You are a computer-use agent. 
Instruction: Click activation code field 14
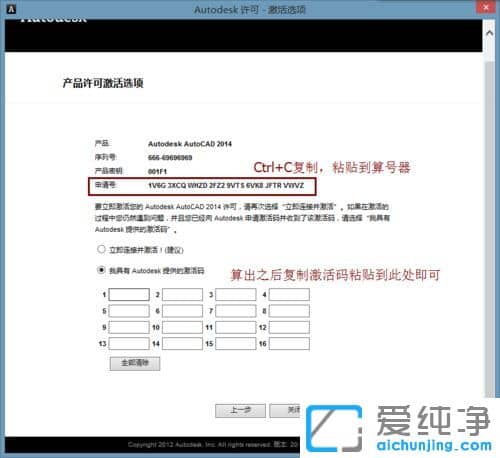[x=182, y=344]
